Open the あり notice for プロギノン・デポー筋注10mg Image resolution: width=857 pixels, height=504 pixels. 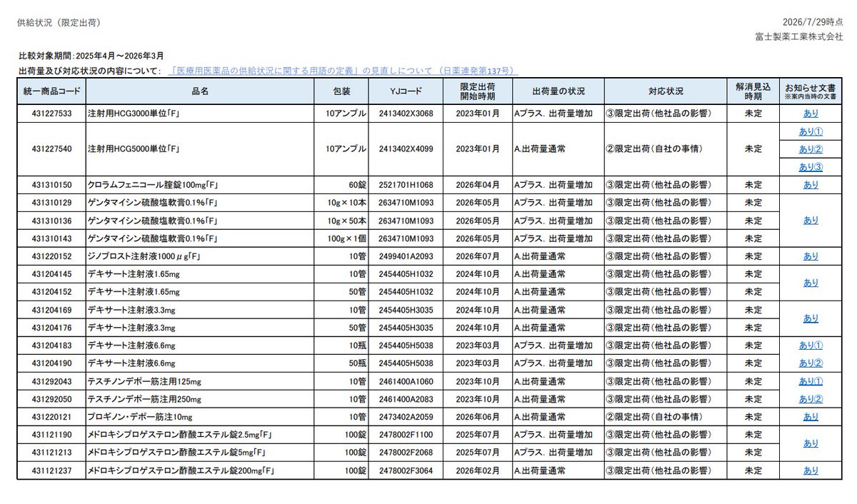pyautogui.click(x=811, y=417)
